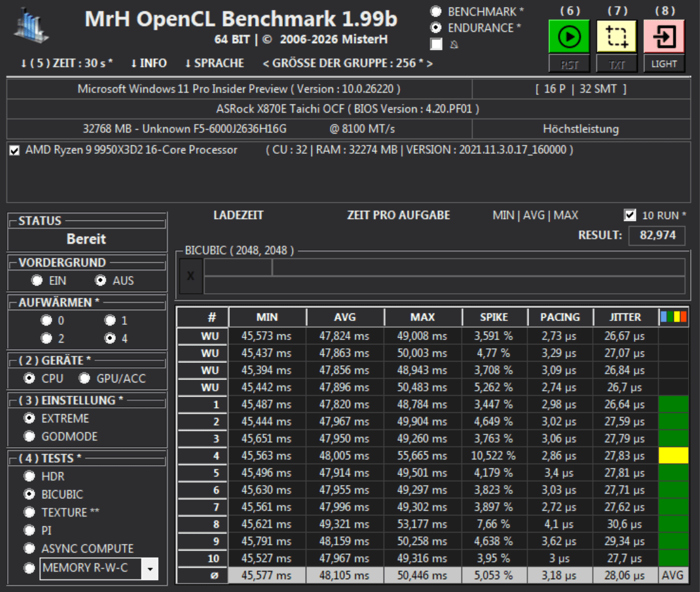The width and height of the screenshot is (700, 592).
Task: Select AUFWÄRMEN value 4
Action: click(110, 338)
